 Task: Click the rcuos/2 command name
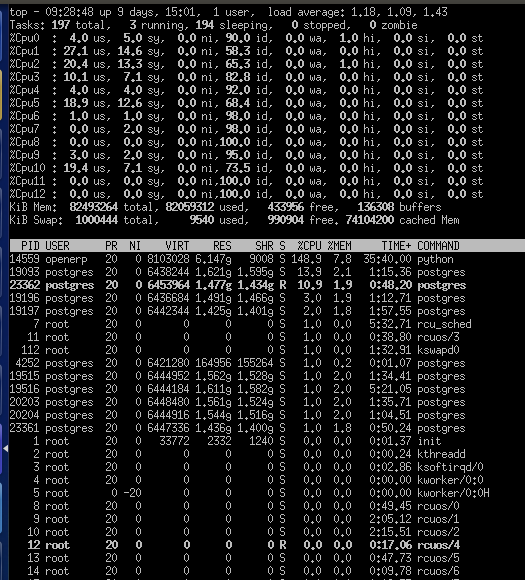point(438,532)
